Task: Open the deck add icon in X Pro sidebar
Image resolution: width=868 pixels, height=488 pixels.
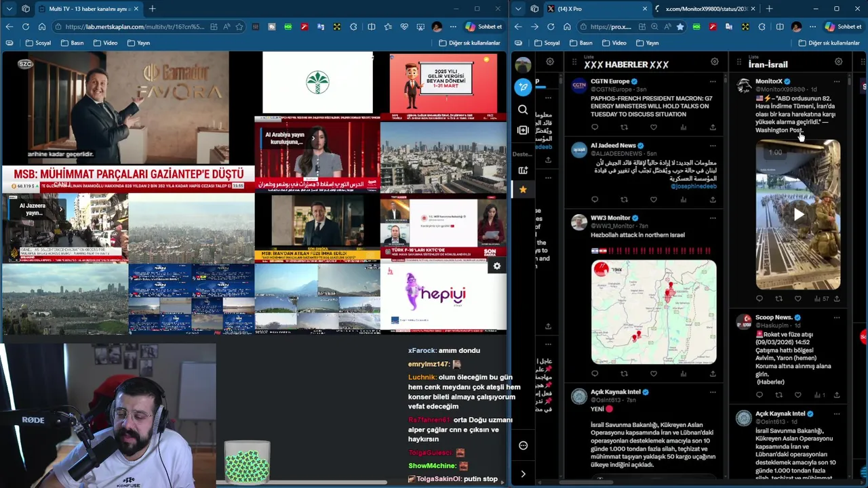Action: pyautogui.click(x=523, y=171)
